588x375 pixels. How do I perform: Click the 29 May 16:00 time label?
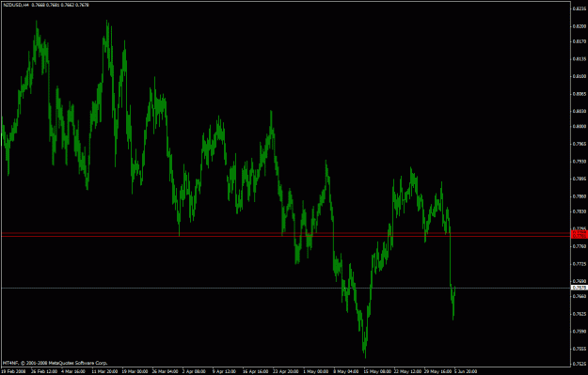click(x=438, y=371)
